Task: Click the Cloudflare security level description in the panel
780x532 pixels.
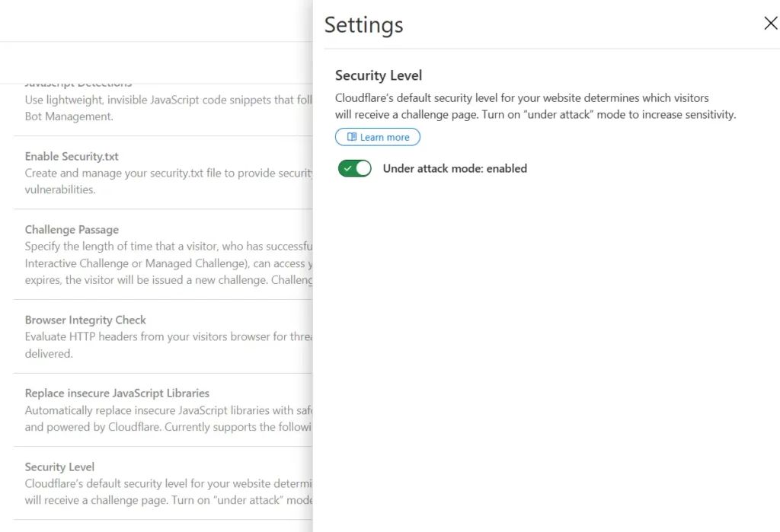Action: click(535, 106)
